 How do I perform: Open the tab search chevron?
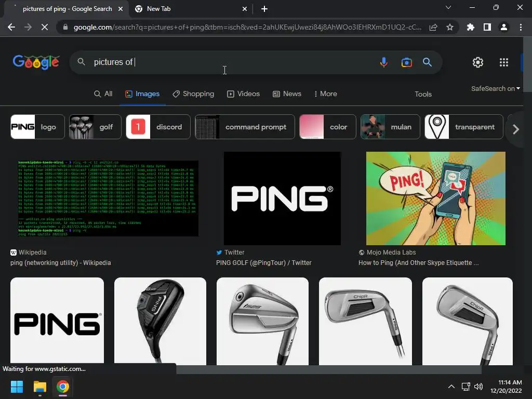point(448,7)
